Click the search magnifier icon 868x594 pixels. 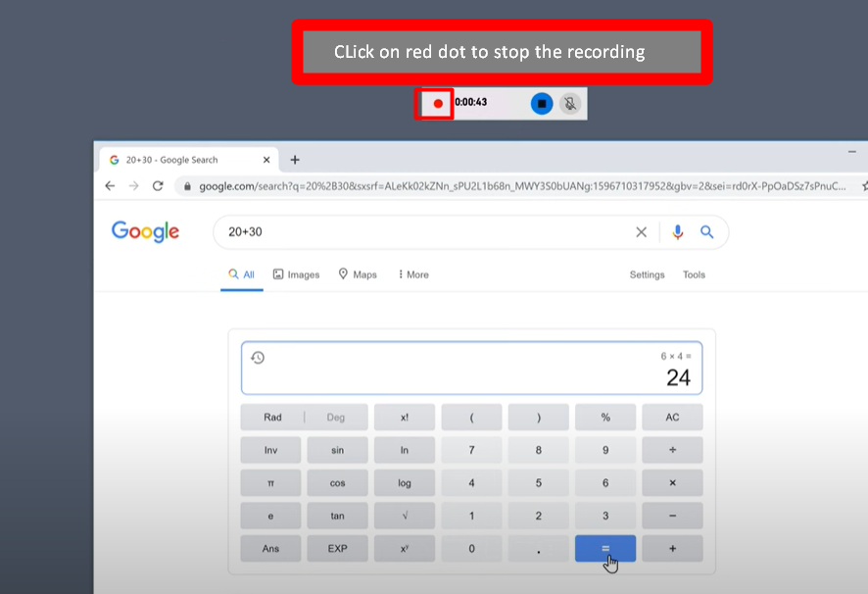click(708, 231)
